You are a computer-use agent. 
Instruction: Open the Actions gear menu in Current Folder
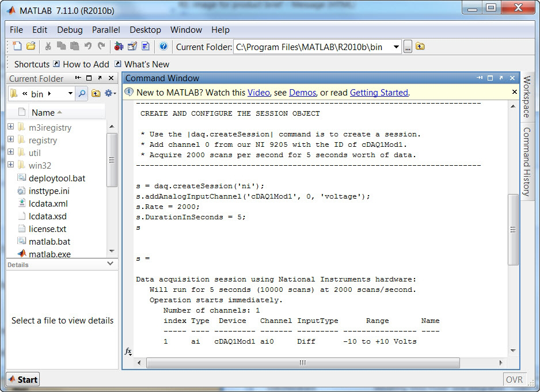tap(109, 93)
